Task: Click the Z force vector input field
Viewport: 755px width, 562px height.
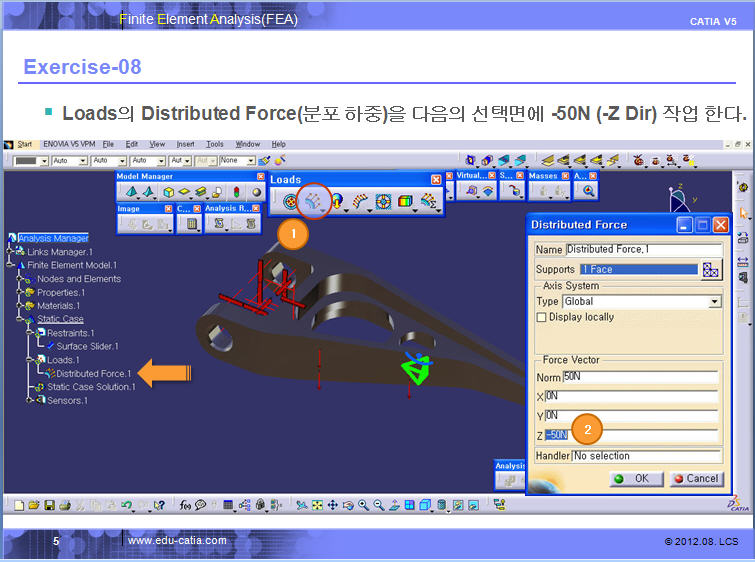Action: [631, 434]
